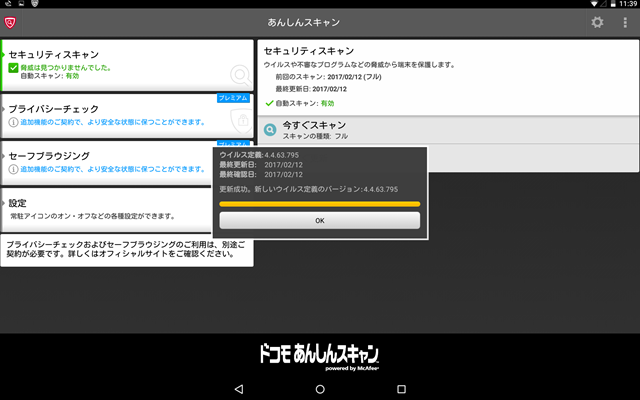Click the Wi-Fi icon in the status bar
Image resolution: width=640 pixels, height=400 pixels.
594,4
